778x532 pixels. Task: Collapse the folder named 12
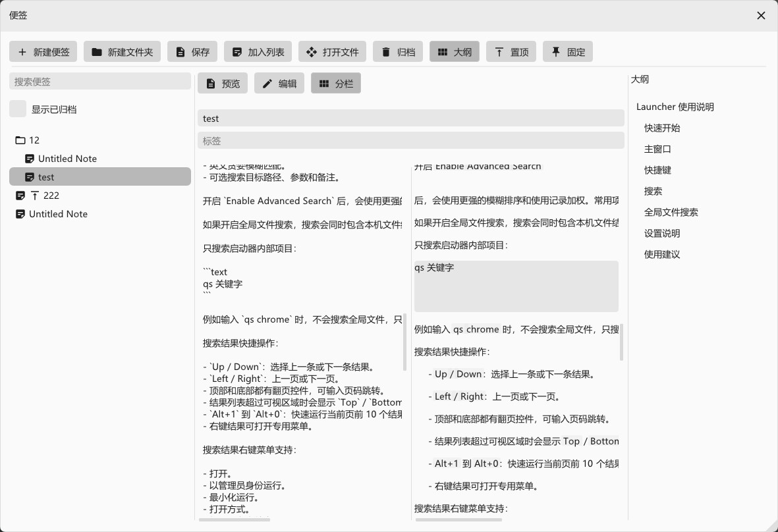point(99,140)
